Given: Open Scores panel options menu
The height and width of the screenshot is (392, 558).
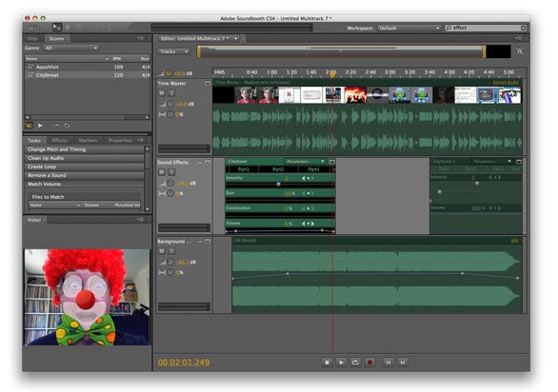Looking at the screenshot, I should tap(141, 38).
